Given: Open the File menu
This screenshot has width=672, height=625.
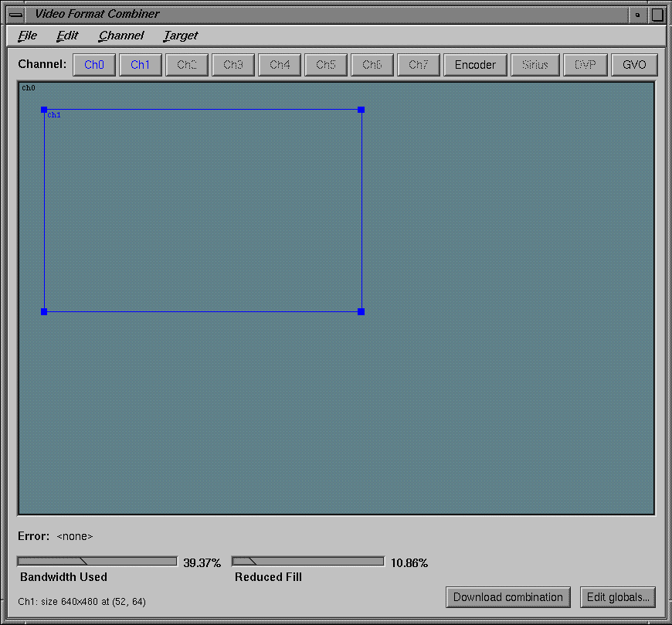Looking at the screenshot, I should [x=27, y=36].
